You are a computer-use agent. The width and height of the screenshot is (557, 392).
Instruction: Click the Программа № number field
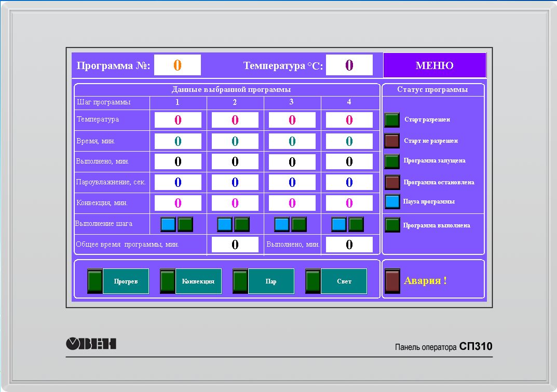click(178, 65)
